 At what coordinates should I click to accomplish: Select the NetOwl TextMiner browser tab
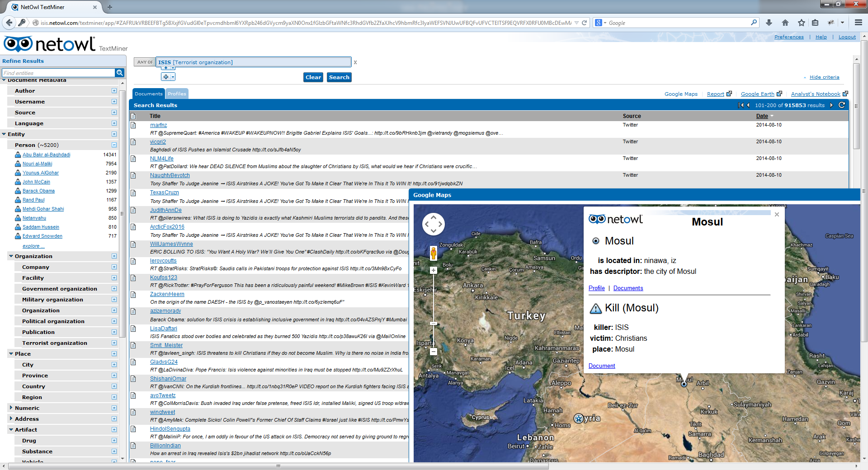tap(54, 7)
